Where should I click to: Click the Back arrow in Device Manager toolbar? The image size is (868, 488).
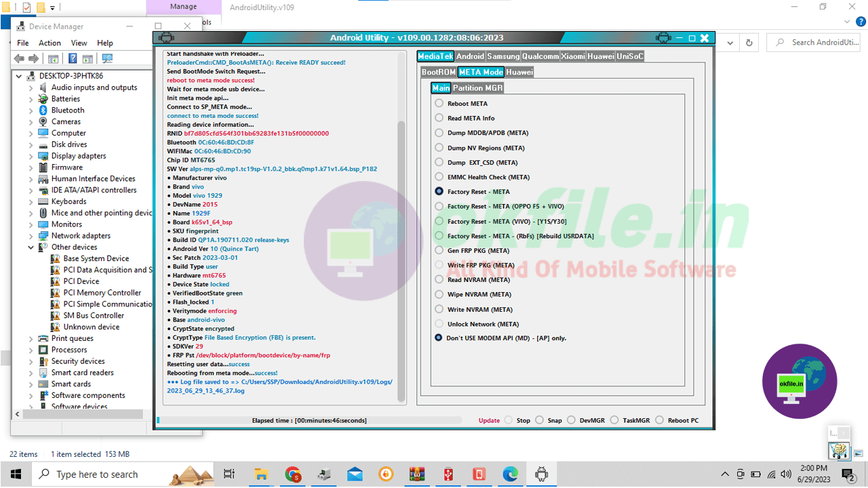[x=20, y=59]
